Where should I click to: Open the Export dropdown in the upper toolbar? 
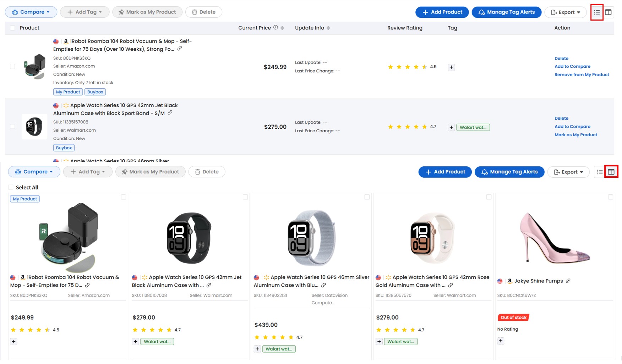[566, 12]
